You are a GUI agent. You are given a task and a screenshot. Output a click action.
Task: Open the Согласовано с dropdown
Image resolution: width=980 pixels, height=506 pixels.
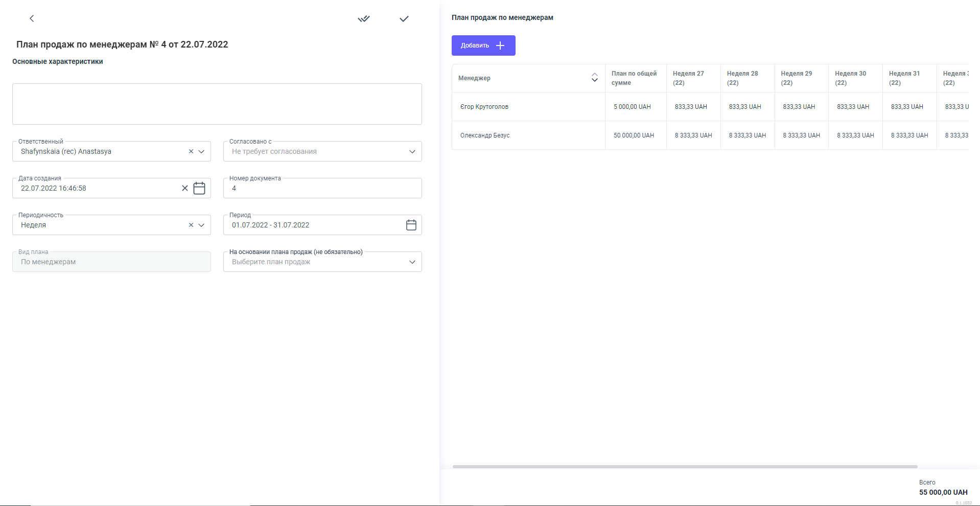412,151
